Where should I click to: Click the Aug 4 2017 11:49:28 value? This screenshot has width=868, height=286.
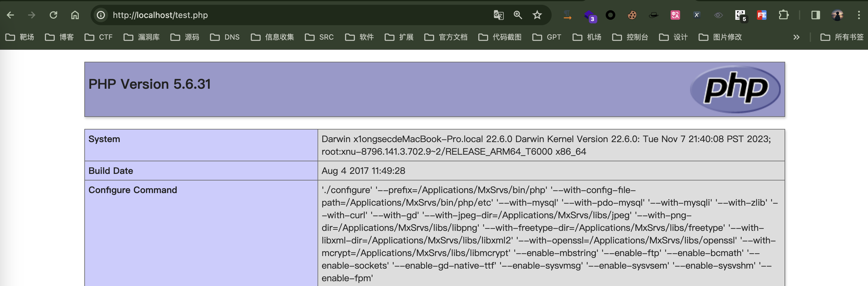[363, 171]
